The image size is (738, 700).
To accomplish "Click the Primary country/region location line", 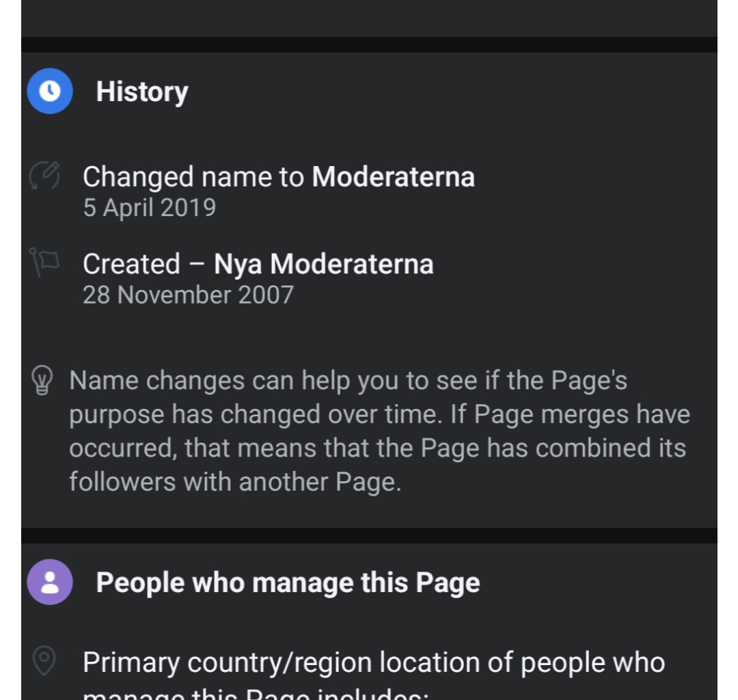I will coord(373,661).
